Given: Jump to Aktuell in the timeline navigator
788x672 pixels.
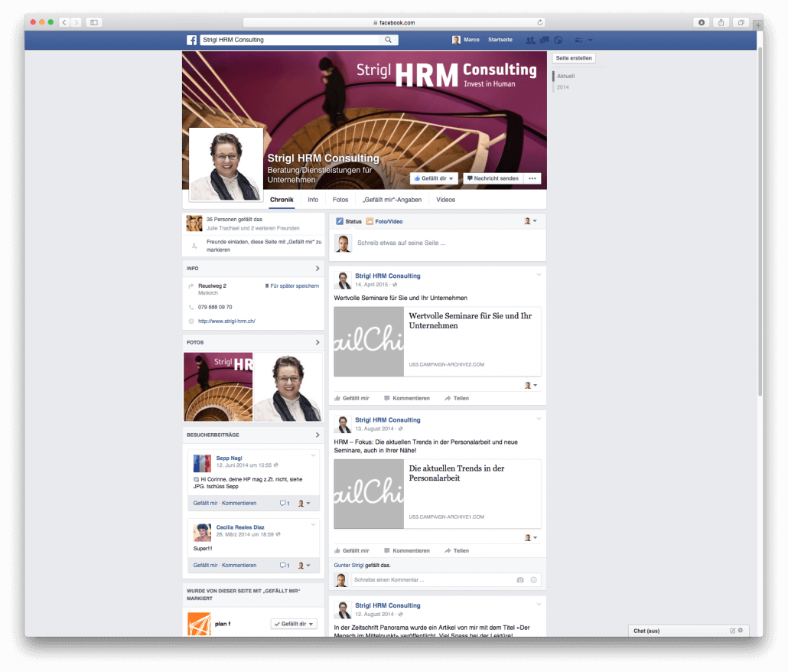Looking at the screenshot, I should 566,76.
